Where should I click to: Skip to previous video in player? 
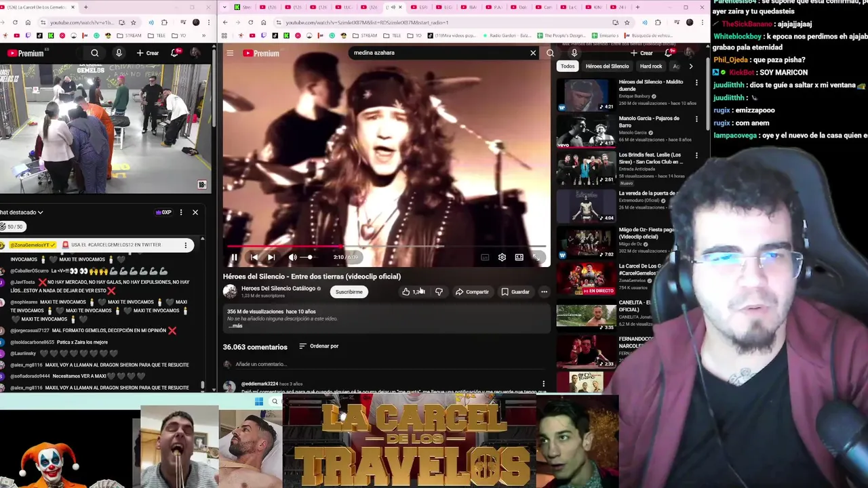254,258
